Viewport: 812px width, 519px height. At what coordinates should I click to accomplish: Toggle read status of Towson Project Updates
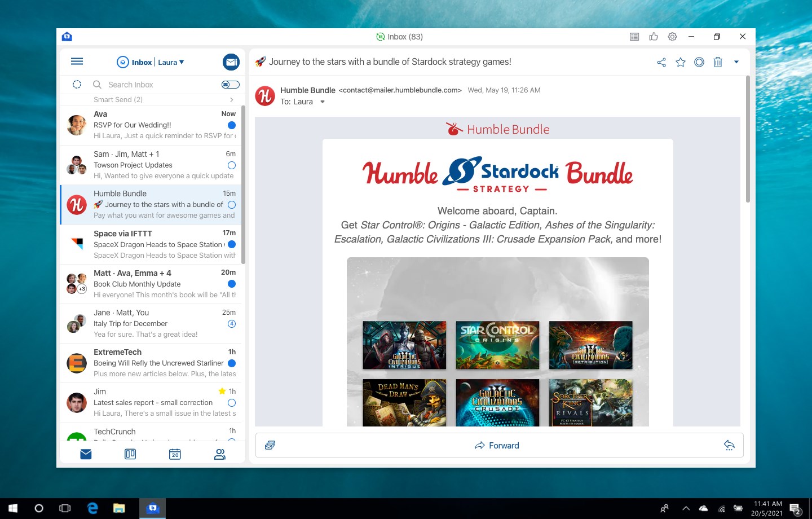[232, 165]
